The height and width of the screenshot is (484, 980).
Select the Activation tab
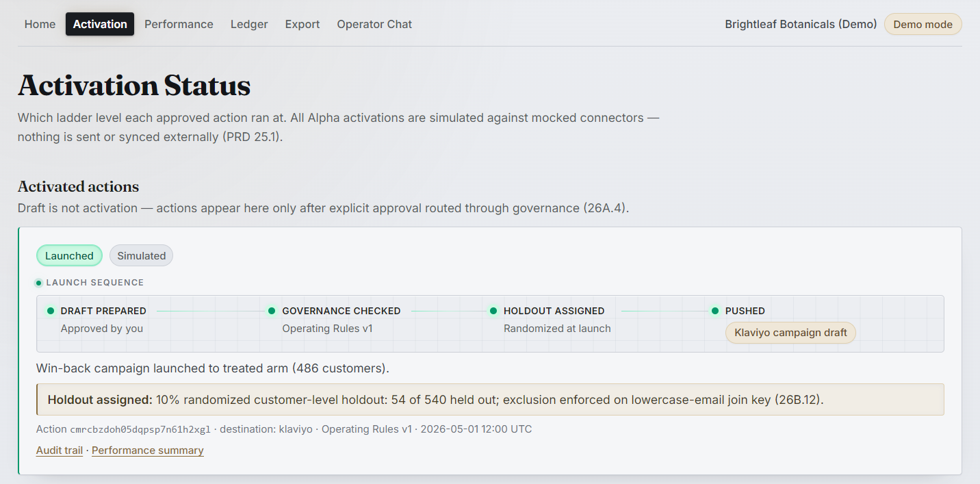coord(100,24)
